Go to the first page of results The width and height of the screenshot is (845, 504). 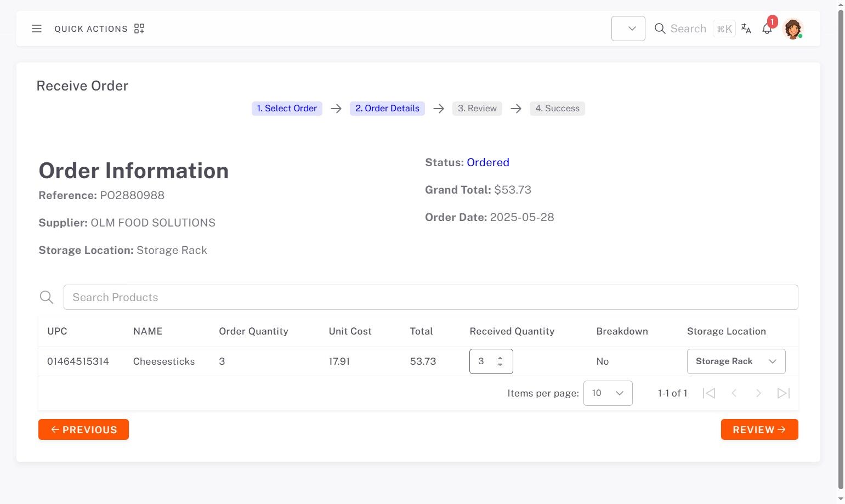coord(709,393)
